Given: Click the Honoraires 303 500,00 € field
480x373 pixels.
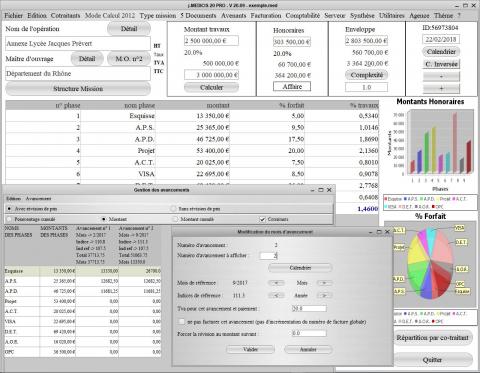Looking at the screenshot, I should coord(292,42).
